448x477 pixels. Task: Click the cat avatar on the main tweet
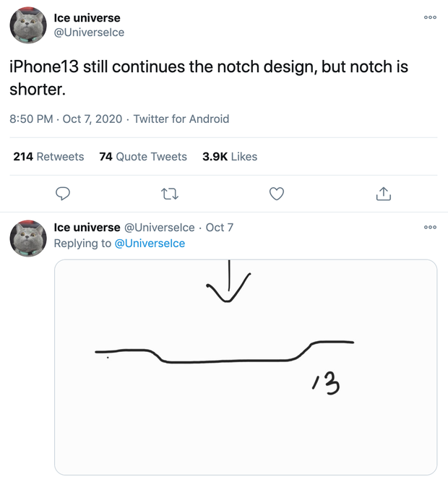(28, 25)
